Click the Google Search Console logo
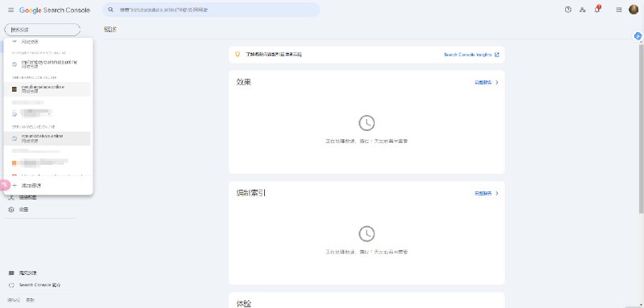Screen dimensions: 644x308 [x=55, y=10]
